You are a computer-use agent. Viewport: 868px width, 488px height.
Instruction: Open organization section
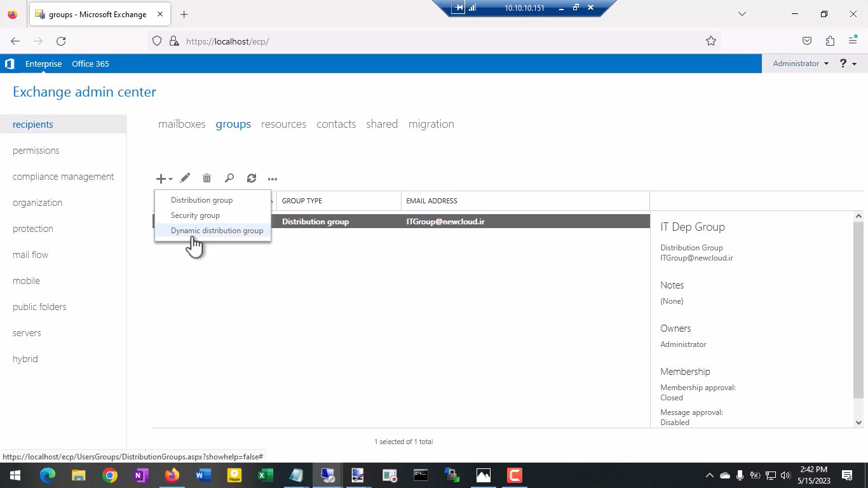click(x=37, y=203)
